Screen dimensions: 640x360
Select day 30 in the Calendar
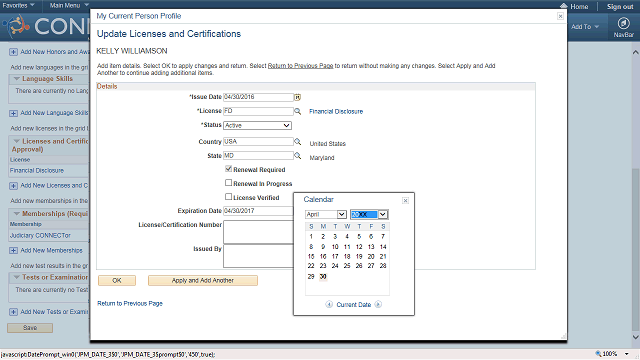pyautogui.click(x=323, y=276)
